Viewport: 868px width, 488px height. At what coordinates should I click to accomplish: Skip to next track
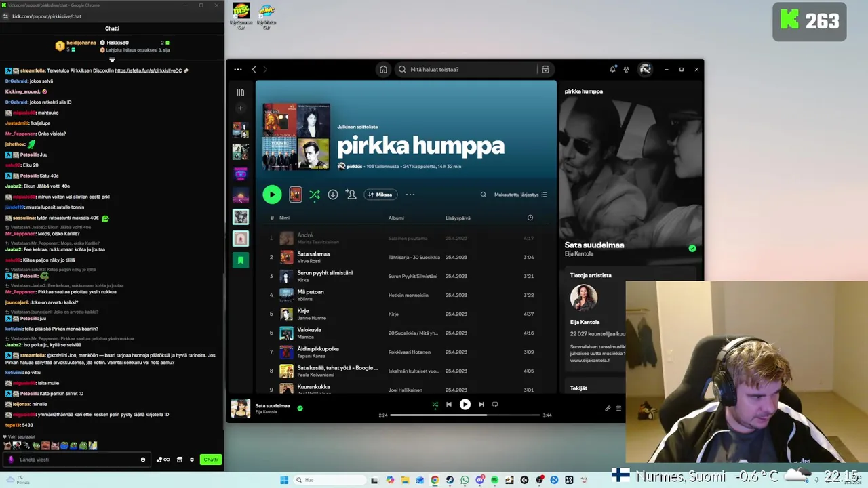[481, 404]
